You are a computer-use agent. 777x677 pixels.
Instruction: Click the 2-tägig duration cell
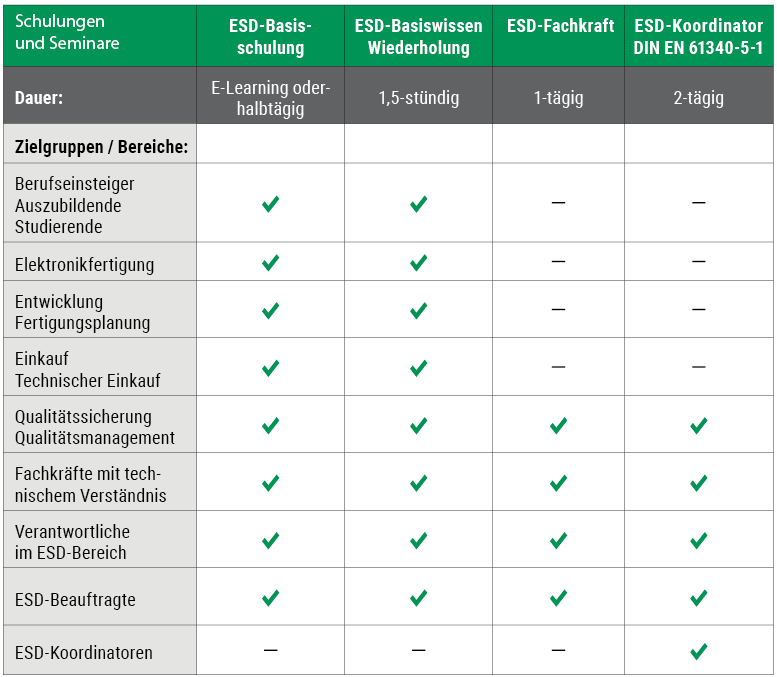(x=698, y=98)
